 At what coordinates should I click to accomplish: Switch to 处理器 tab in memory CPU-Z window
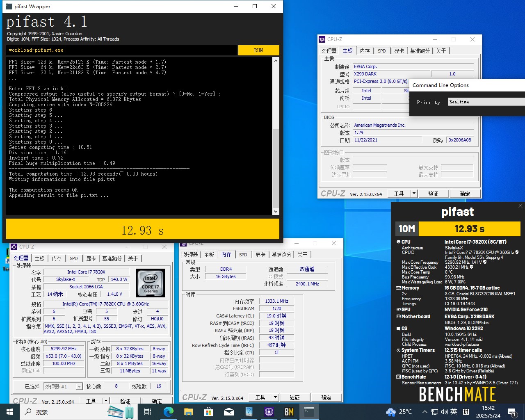click(190, 255)
